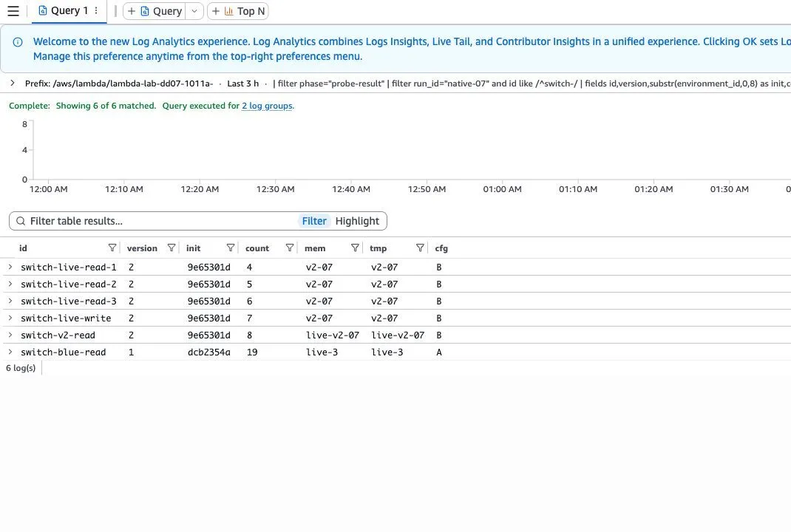Screen dimensions: 791x532
Task: Filter the id column
Action: [112, 248]
